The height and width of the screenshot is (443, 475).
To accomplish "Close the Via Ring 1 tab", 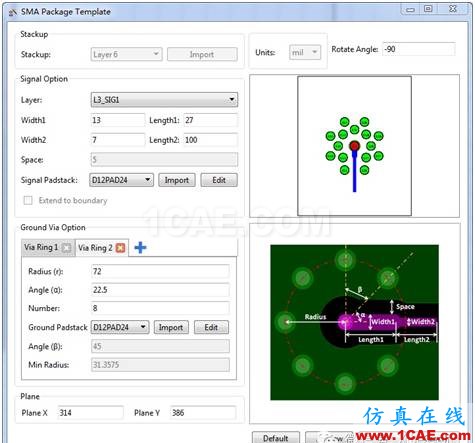I will [x=67, y=248].
